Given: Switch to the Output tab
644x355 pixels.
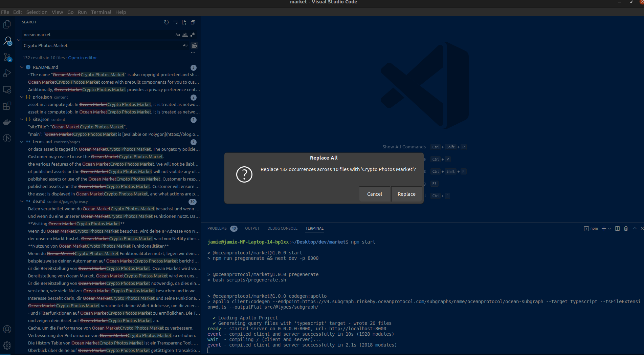Looking at the screenshot, I should [252, 228].
